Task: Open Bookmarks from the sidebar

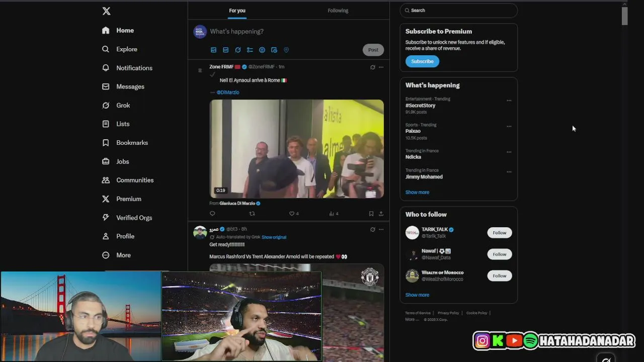Action: (125, 143)
